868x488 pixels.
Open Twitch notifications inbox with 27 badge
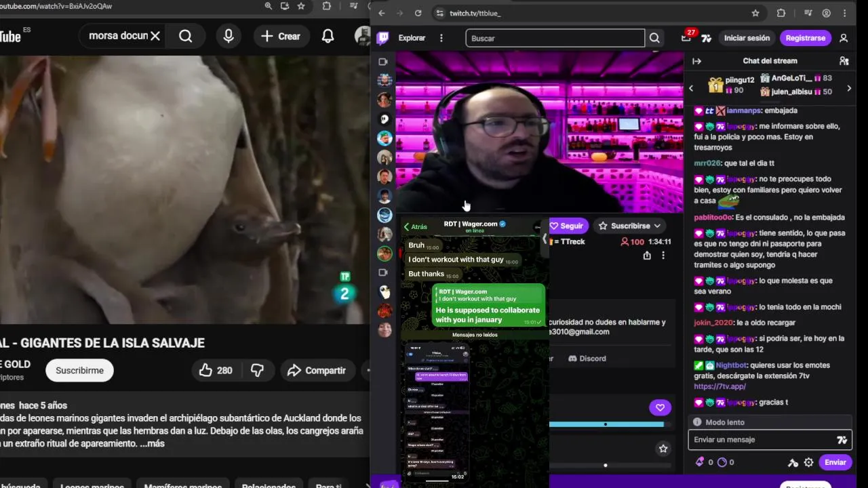(686, 38)
